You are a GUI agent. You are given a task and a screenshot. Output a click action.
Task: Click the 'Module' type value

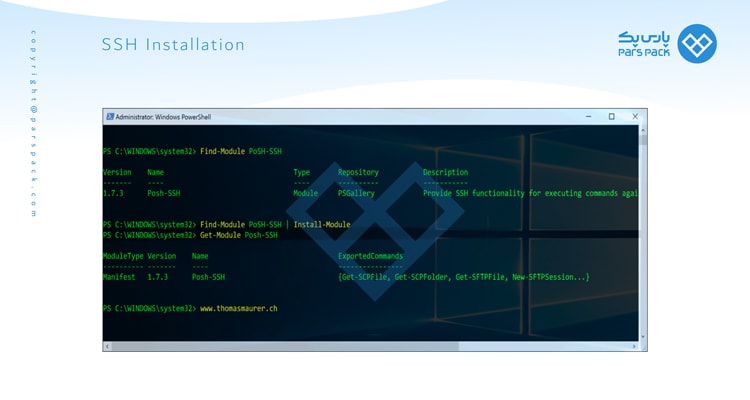[x=306, y=193]
